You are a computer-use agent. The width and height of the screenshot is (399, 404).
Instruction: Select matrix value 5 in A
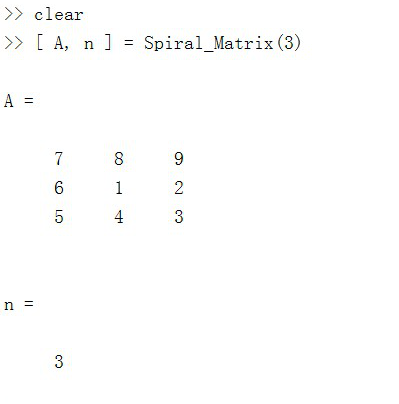[59, 216]
